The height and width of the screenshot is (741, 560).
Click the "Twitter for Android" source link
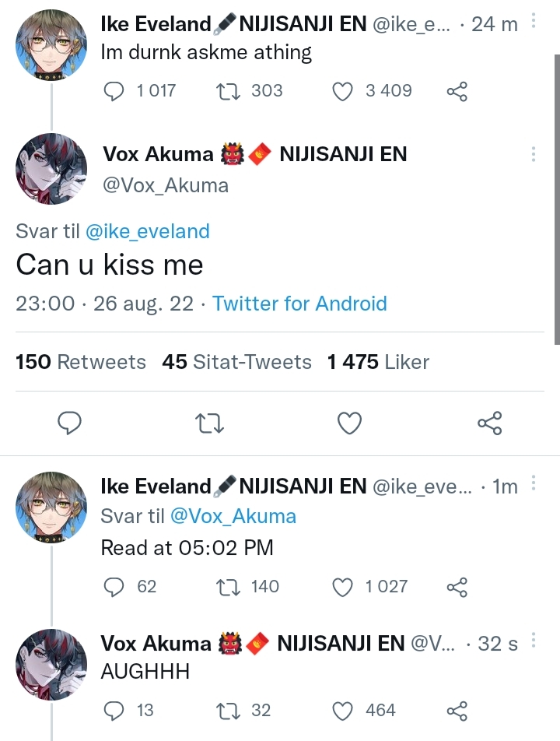click(x=299, y=304)
